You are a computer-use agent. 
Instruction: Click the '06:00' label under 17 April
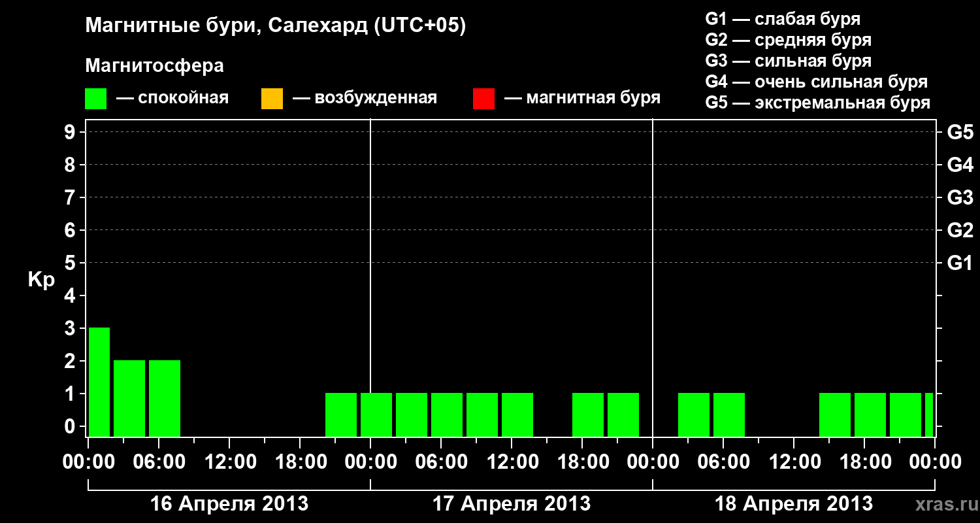coord(442,462)
